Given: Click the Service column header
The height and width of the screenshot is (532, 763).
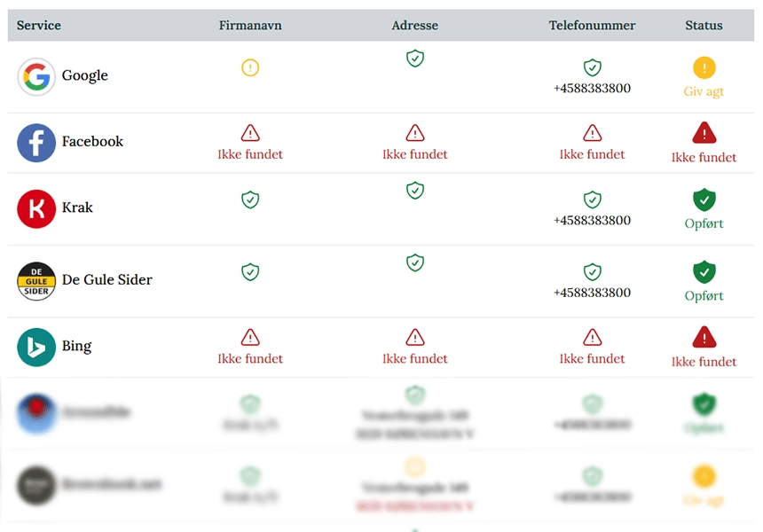Looking at the screenshot, I should click(39, 26).
